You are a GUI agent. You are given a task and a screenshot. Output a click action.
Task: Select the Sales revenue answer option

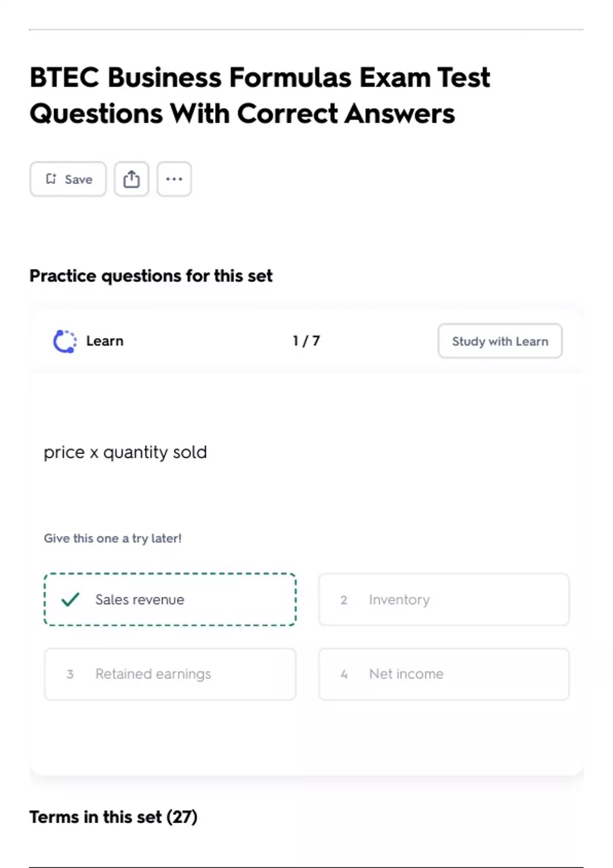tap(170, 599)
